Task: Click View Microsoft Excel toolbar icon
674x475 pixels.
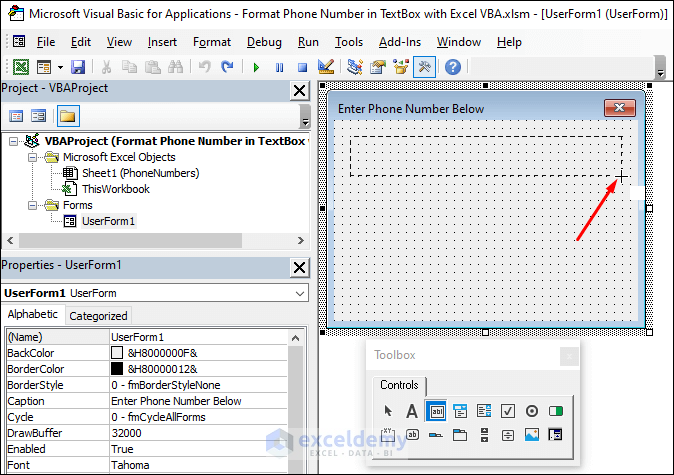Action: click(x=21, y=67)
